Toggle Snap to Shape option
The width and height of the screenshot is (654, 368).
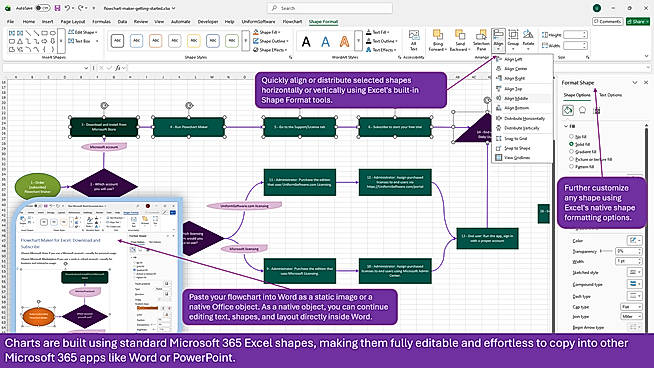click(517, 148)
